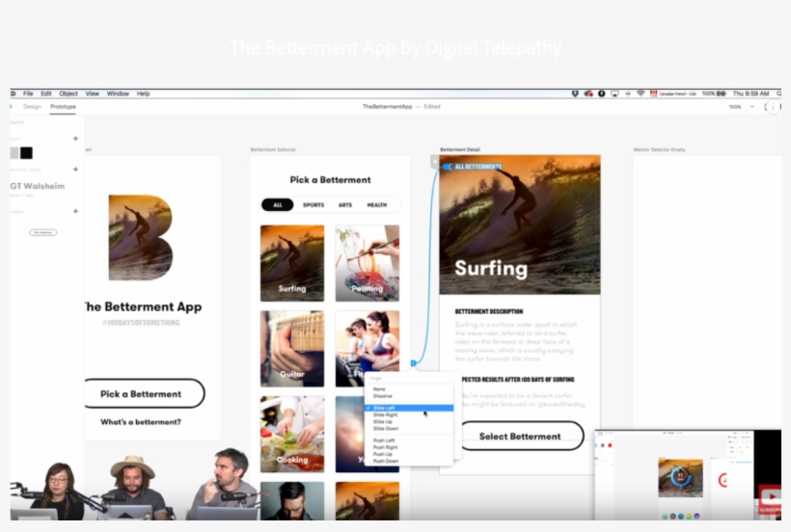Add a new character style with plus

(75, 170)
